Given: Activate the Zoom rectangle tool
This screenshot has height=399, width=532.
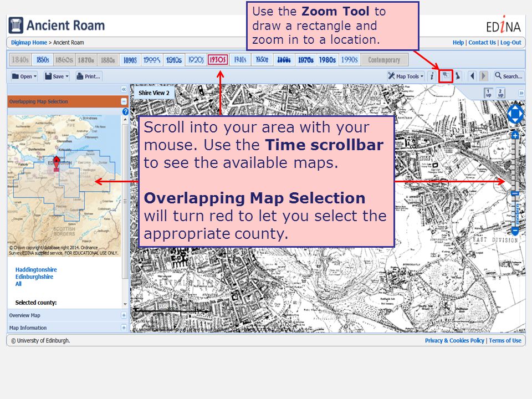Looking at the screenshot, I should (446, 76).
